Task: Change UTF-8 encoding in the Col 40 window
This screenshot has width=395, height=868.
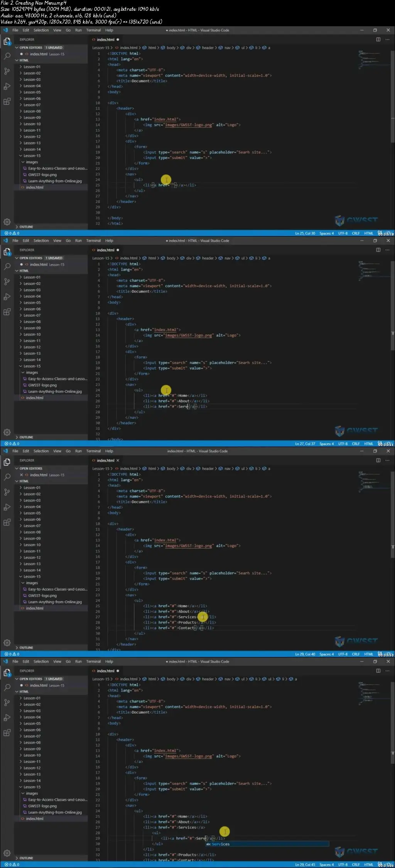Action: [x=343, y=654]
